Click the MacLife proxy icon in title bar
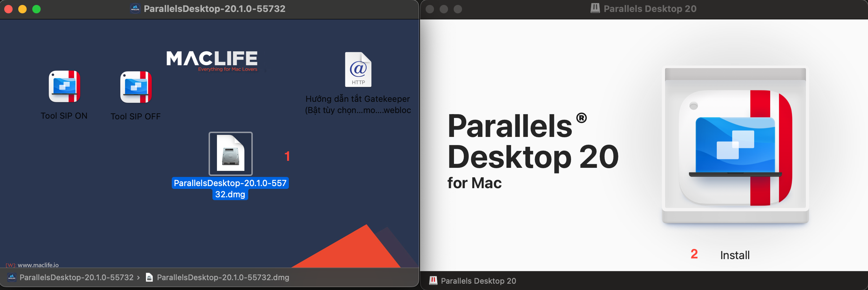Screen dimensions: 868x290 click(135, 9)
